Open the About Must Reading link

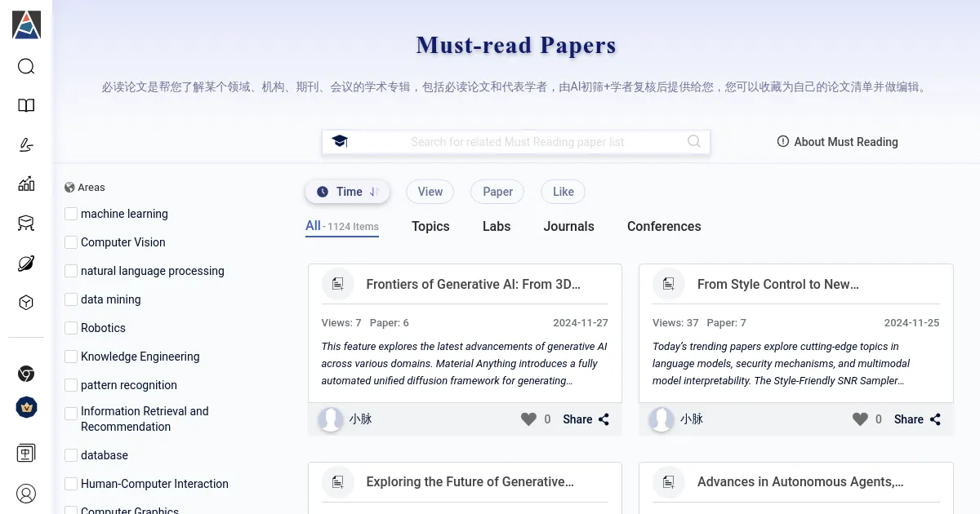tap(837, 142)
